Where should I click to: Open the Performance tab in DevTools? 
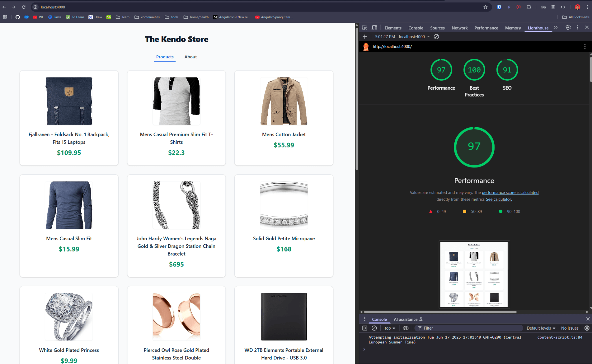pos(486,28)
